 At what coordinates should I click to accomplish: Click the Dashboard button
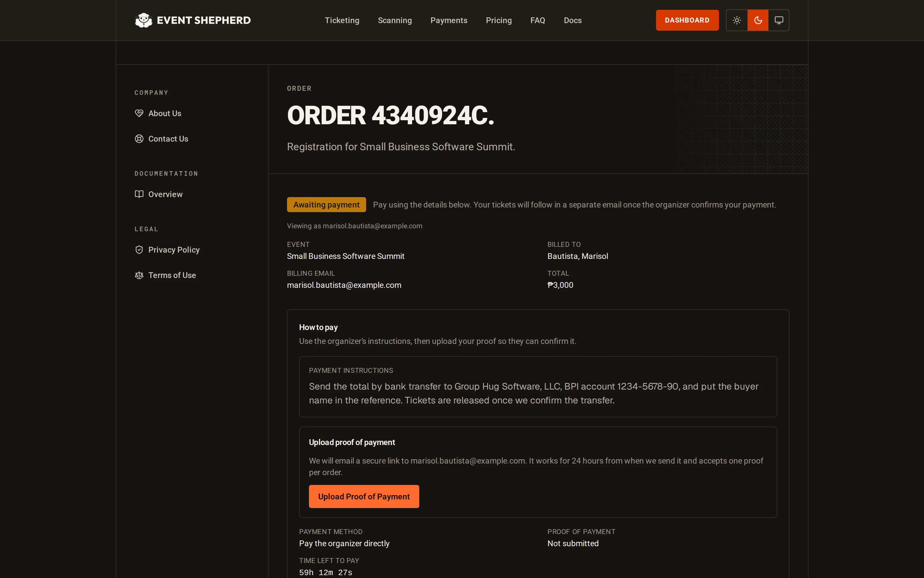click(x=687, y=20)
